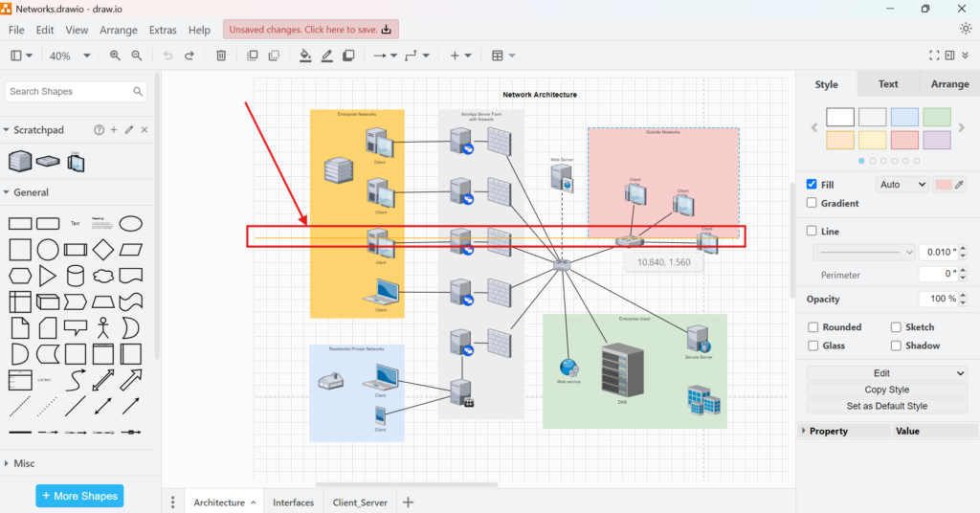
Task: Click the undo arrow icon
Action: click(168, 56)
